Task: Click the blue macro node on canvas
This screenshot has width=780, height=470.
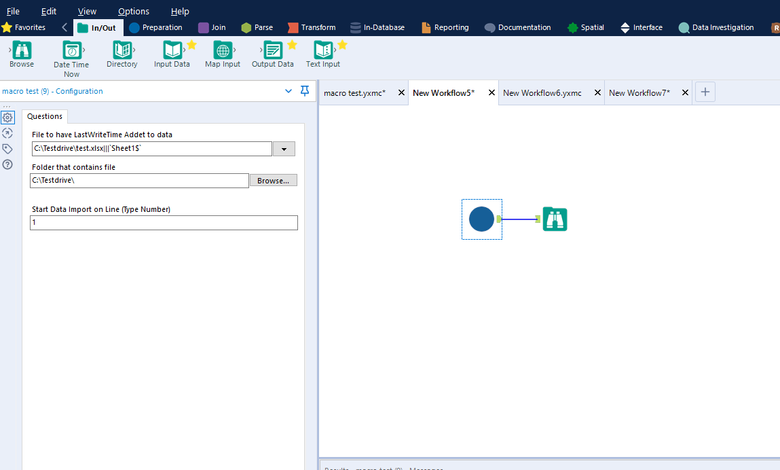Action: coord(481,219)
